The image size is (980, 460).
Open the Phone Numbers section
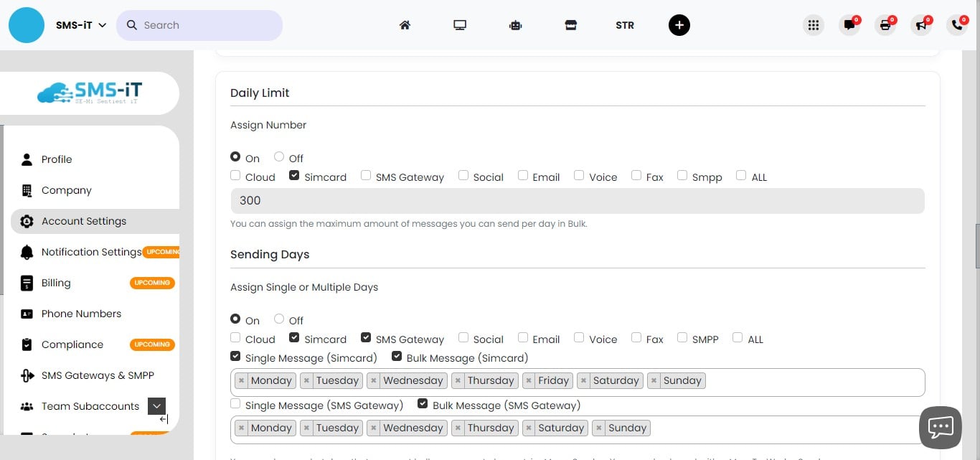coord(82,314)
